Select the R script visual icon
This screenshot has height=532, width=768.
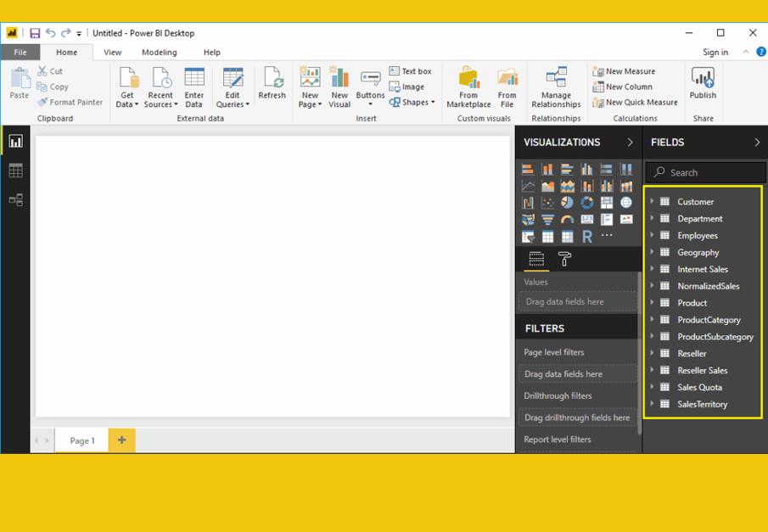(x=586, y=237)
